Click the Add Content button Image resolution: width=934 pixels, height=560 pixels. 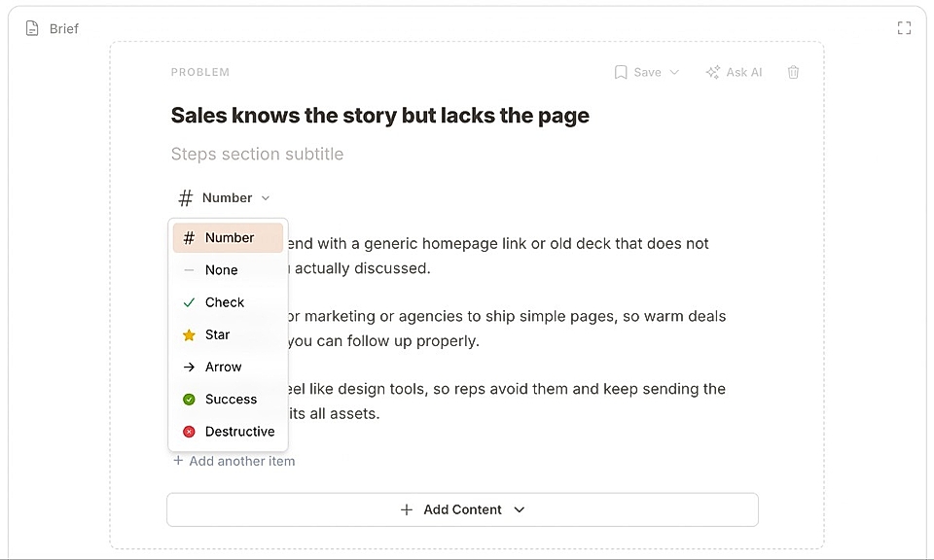pos(462,509)
